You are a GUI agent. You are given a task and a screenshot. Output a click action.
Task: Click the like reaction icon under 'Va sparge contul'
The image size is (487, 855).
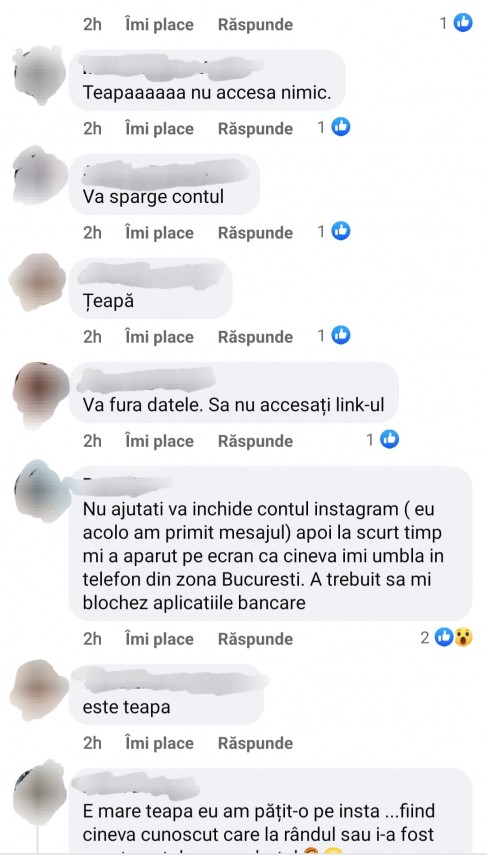click(x=341, y=231)
